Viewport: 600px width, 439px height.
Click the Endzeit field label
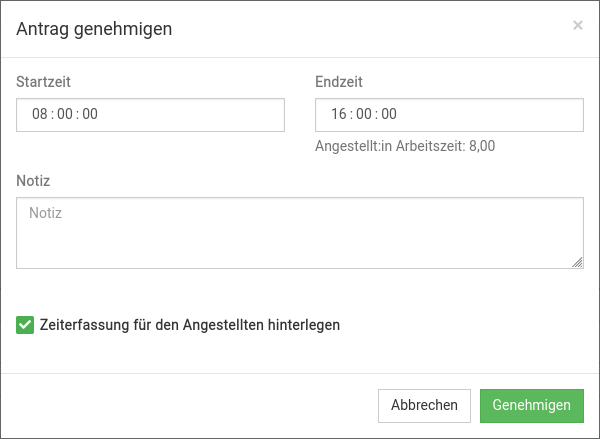pyautogui.click(x=337, y=82)
